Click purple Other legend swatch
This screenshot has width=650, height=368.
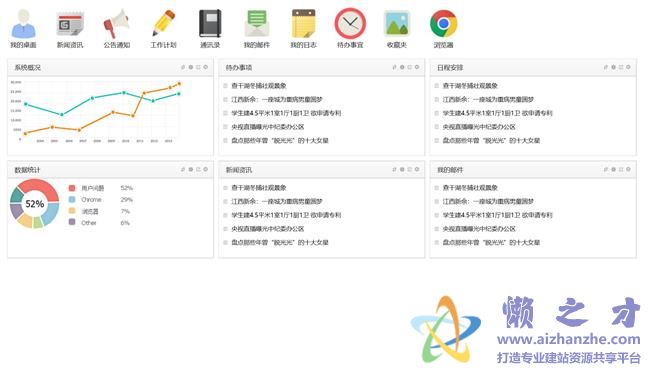click(x=72, y=222)
